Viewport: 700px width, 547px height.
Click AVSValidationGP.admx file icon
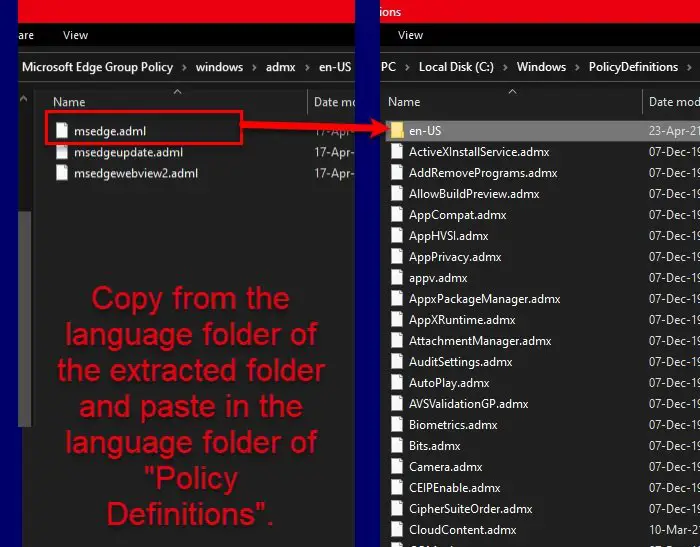[x=397, y=404]
